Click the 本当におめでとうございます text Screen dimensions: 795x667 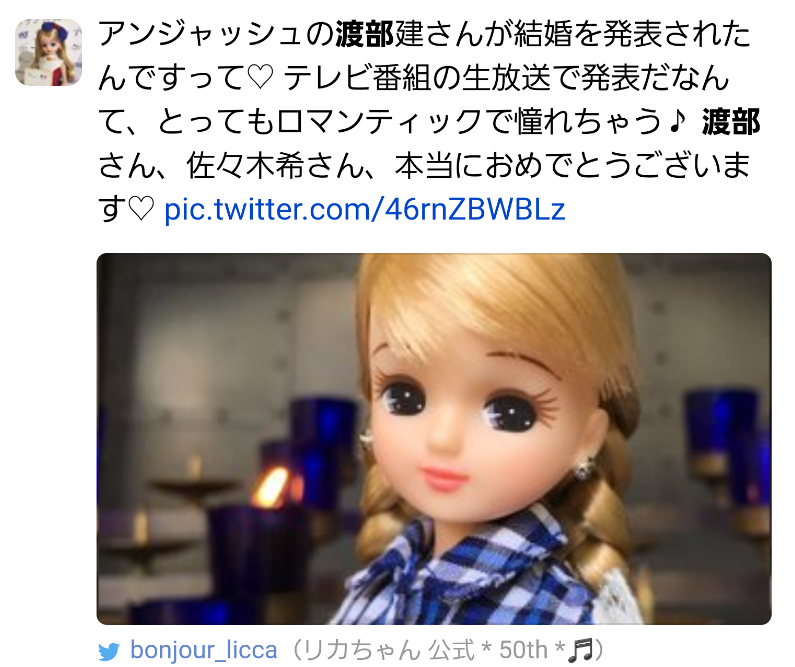572,166
